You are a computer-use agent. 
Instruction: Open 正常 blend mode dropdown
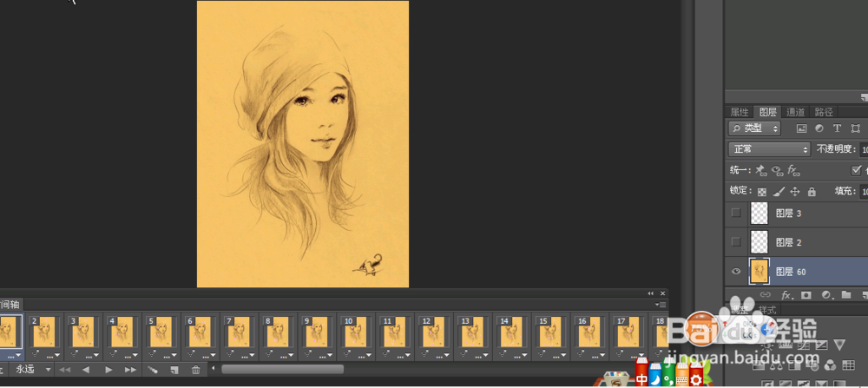[x=770, y=149]
